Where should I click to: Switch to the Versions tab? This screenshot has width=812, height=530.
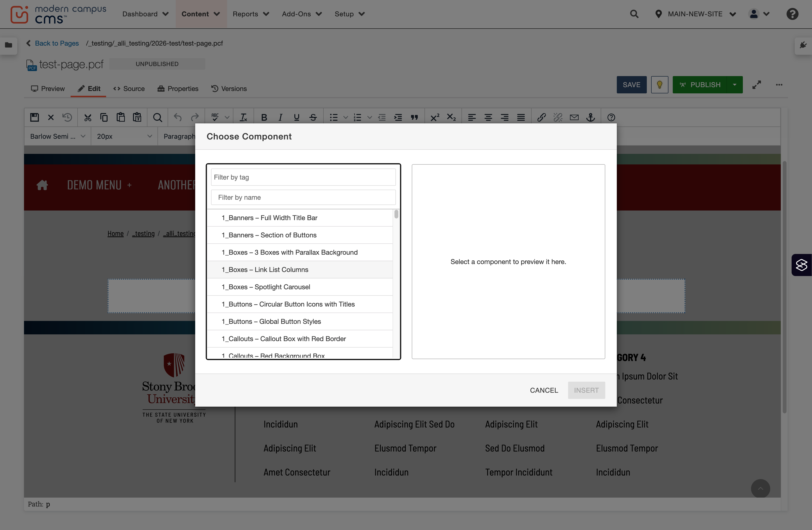pos(229,88)
